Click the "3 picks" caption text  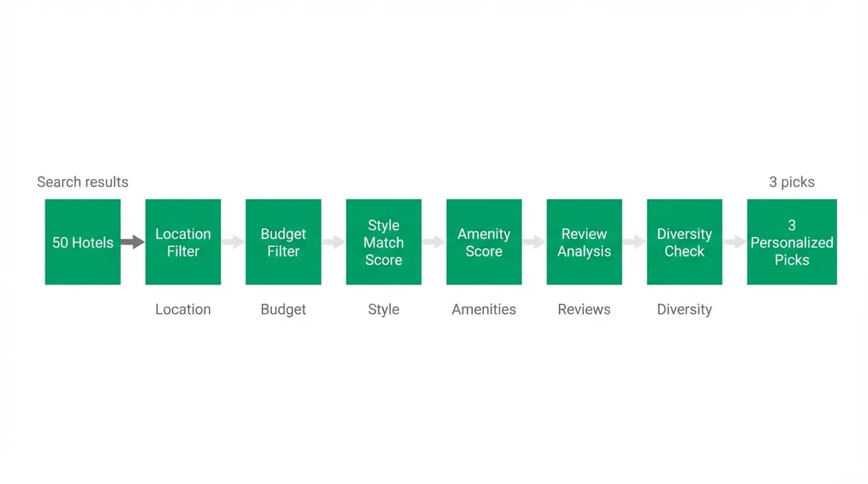point(792,182)
